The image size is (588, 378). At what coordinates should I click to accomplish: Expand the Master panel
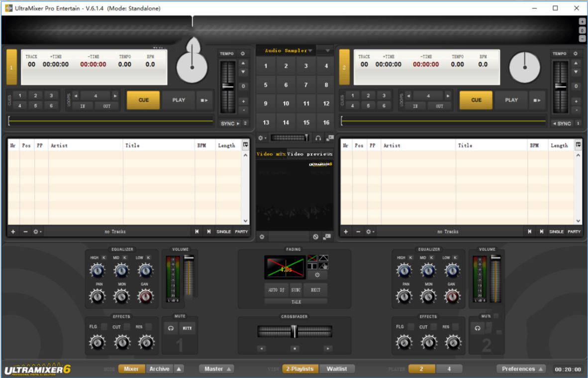pyautogui.click(x=217, y=369)
